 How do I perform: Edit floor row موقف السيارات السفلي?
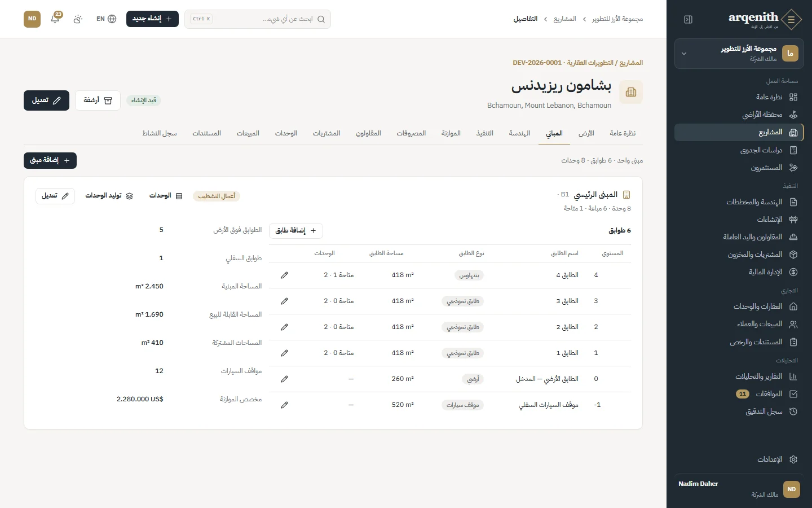(x=285, y=405)
